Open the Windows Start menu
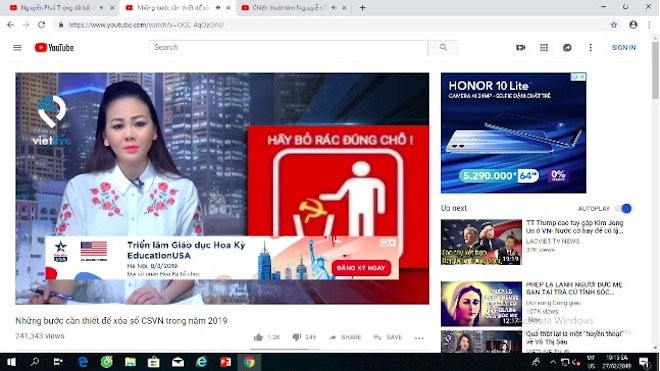660x371 pixels. (x=11, y=362)
